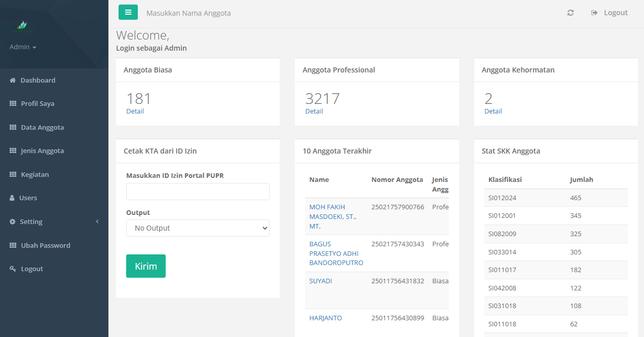
Task: Click the Masukkan Nama Anggota search field
Action: click(188, 13)
